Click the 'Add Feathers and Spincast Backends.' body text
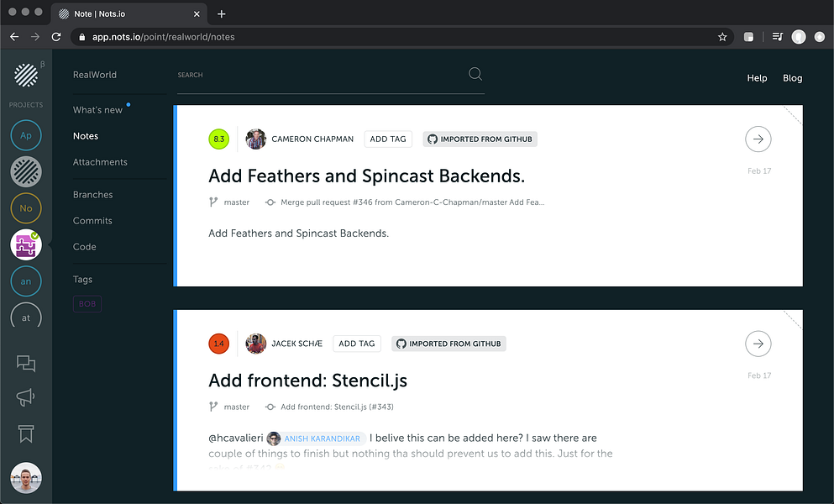 [x=298, y=234]
